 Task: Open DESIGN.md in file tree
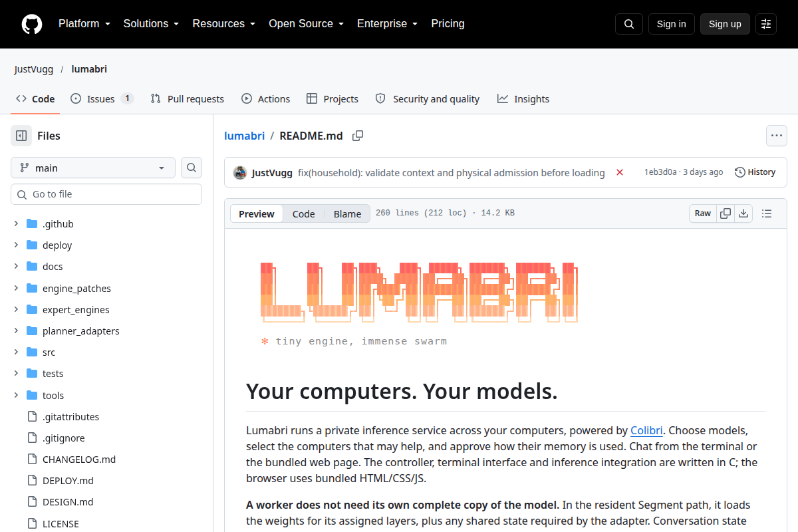[x=68, y=502]
